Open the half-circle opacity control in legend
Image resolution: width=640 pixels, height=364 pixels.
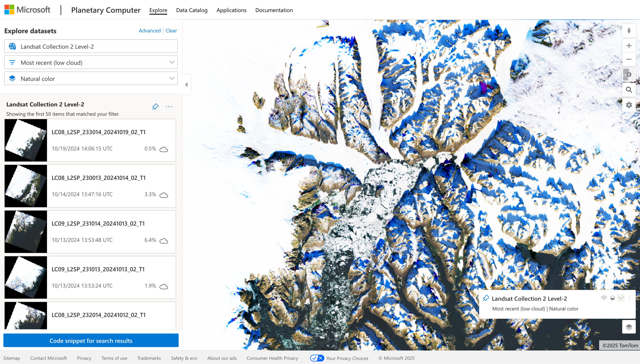click(x=612, y=298)
